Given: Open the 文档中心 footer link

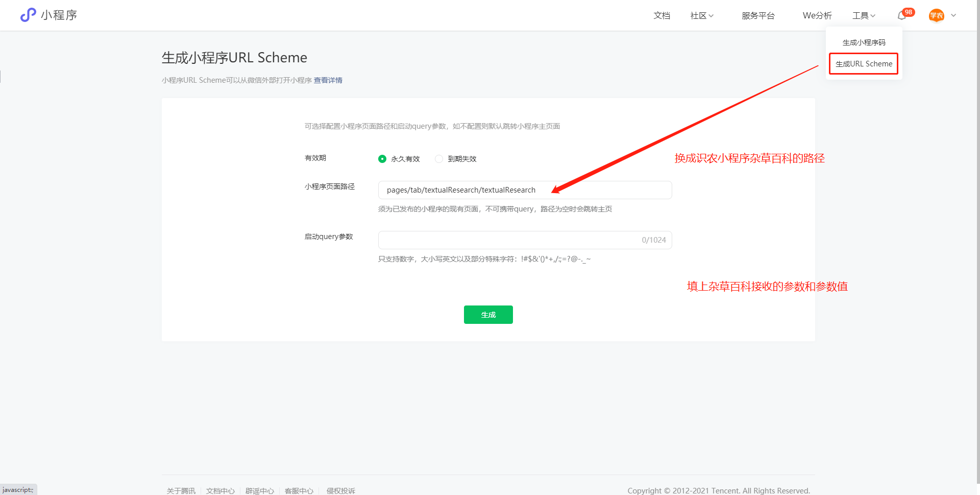Looking at the screenshot, I should coord(220,490).
